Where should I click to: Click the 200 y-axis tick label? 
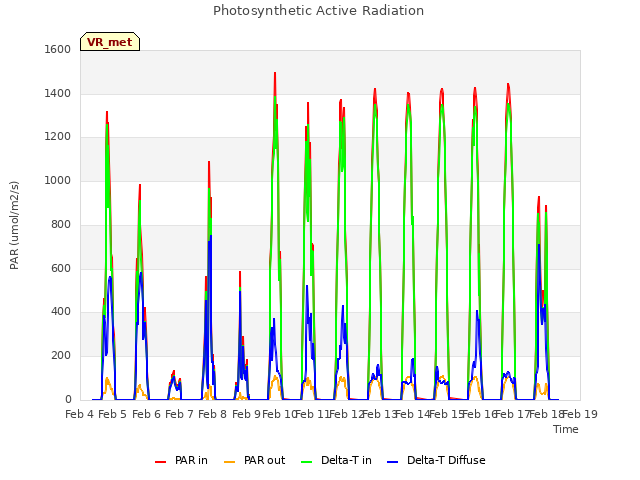point(61,356)
